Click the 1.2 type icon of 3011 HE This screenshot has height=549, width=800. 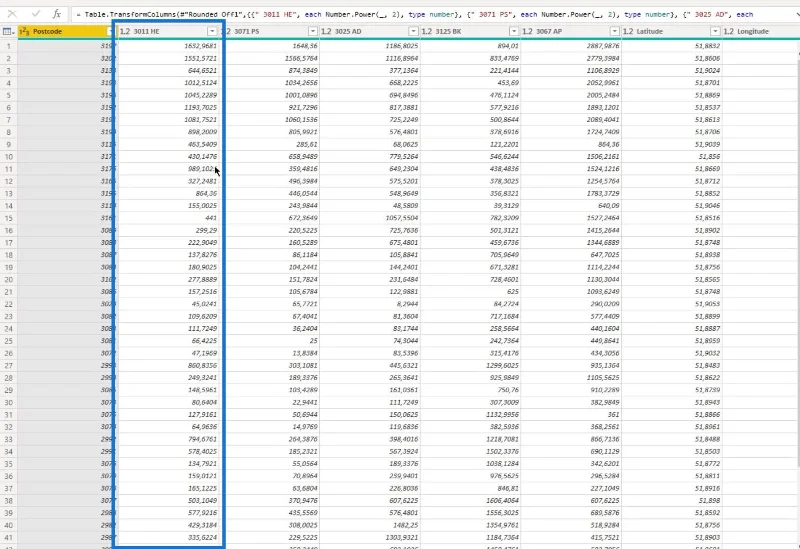(x=124, y=32)
